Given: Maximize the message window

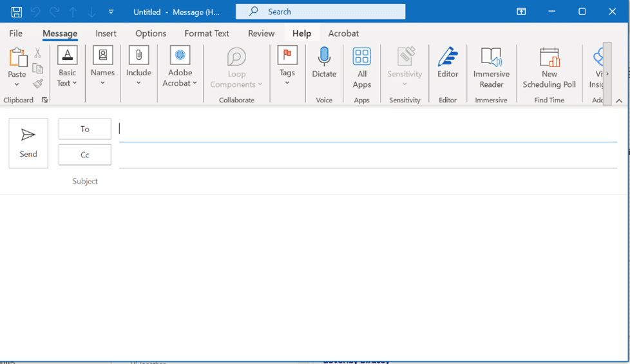Looking at the screenshot, I should coord(582,12).
